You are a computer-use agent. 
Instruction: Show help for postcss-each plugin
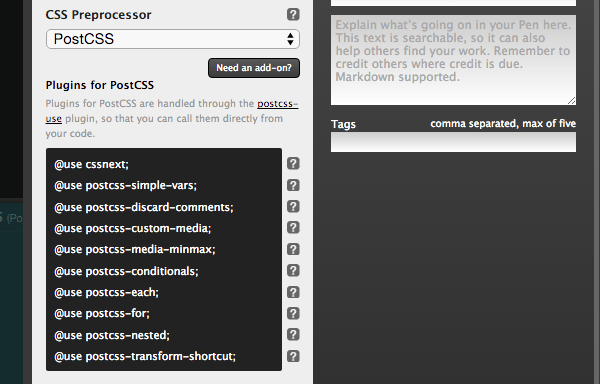coord(293,292)
